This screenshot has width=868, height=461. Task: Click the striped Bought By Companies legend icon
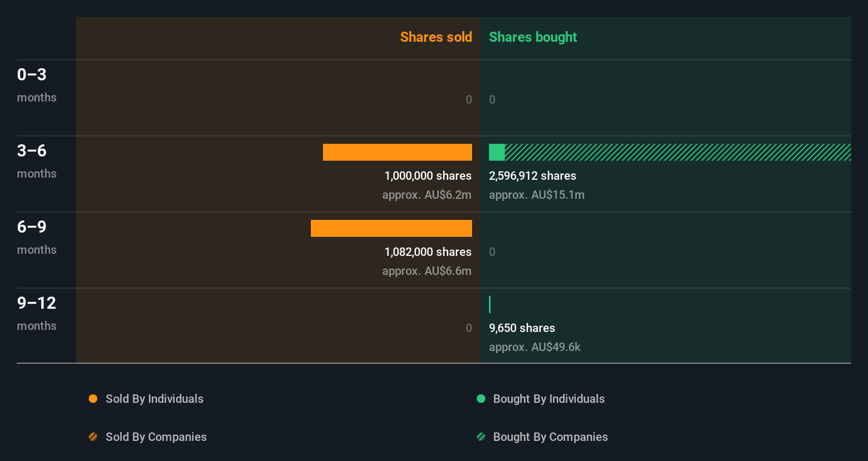pyautogui.click(x=481, y=437)
